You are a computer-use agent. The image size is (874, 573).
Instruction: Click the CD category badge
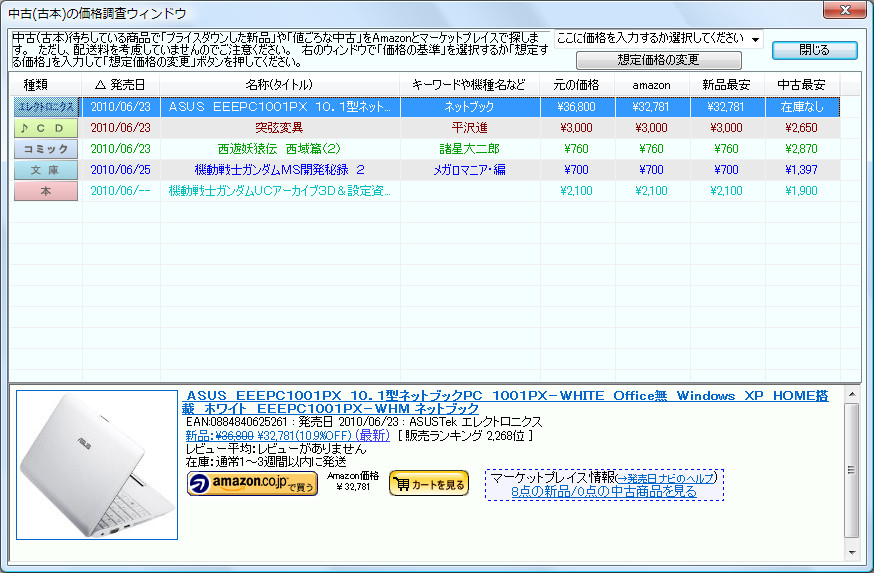46,128
